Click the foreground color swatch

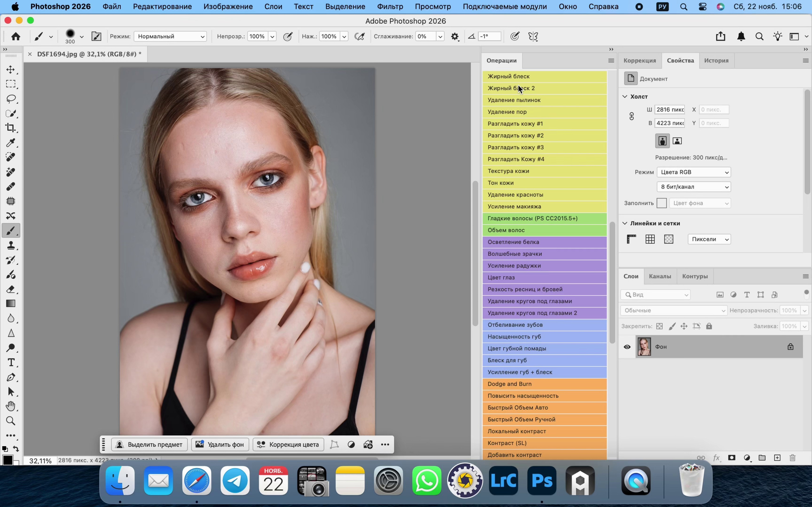tap(7, 460)
